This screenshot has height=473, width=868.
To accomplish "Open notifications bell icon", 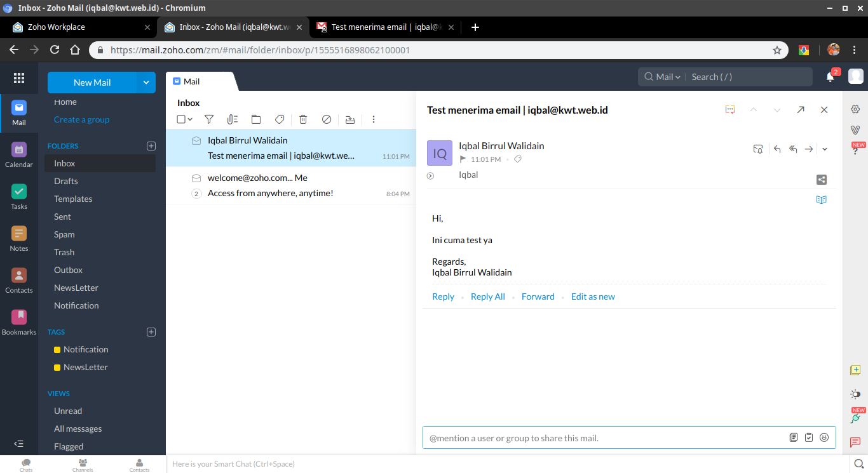I will pos(830,77).
